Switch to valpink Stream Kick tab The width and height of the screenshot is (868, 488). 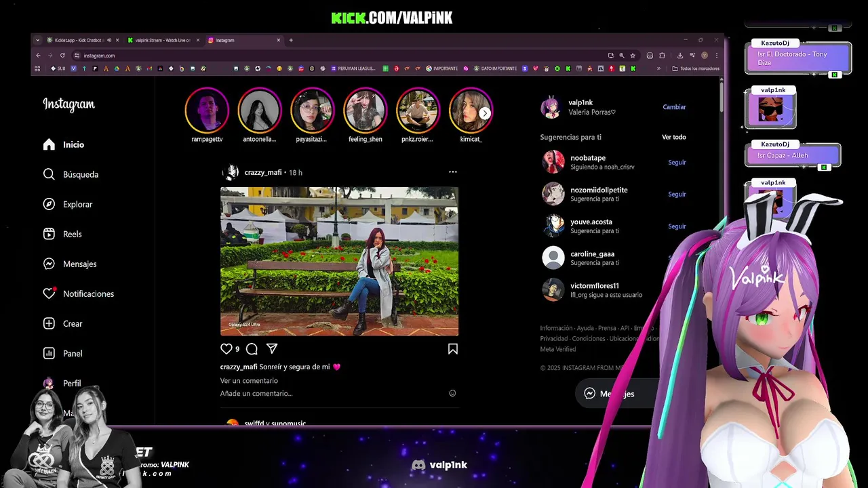[x=163, y=40]
